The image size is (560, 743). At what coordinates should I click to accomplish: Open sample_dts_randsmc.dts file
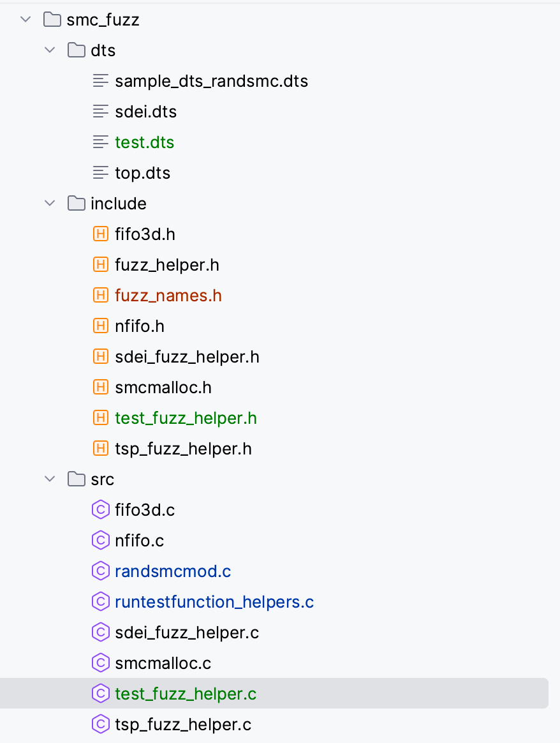211,81
